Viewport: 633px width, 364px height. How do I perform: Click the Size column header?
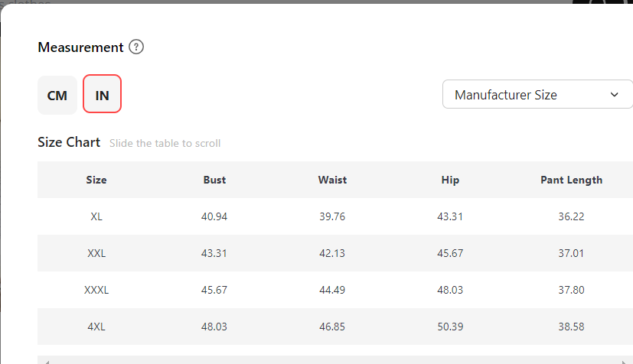click(96, 180)
